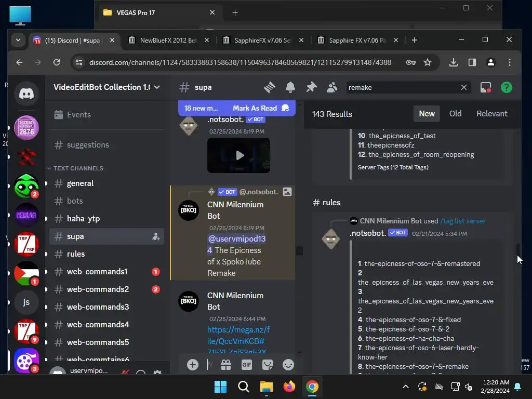Image resolution: width=532 pixels, height=399 pixels.
Task: View site information icon in address bar
Action: click(x=79, y=62)
